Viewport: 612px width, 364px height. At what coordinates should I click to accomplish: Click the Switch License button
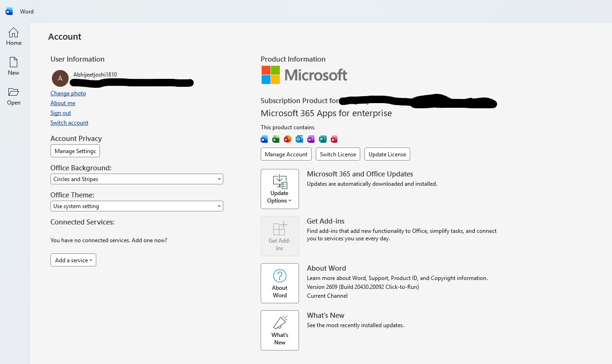coord(338,154)
